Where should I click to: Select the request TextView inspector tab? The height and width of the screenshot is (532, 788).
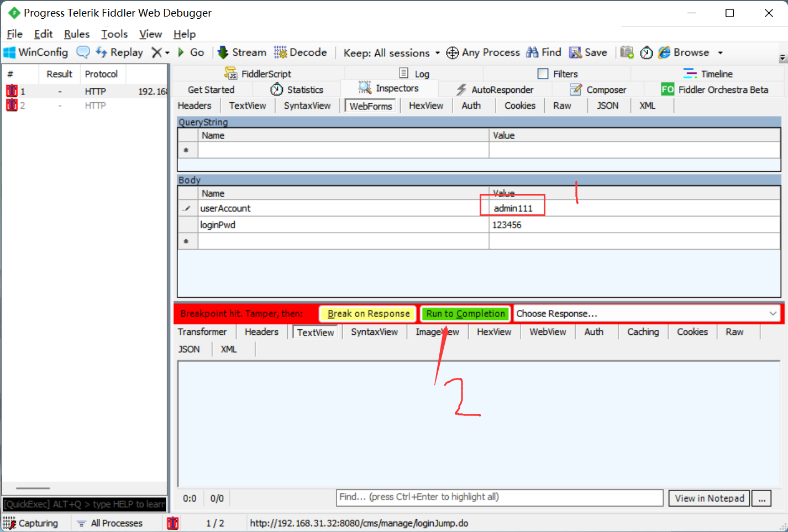[x=248, y=106]
